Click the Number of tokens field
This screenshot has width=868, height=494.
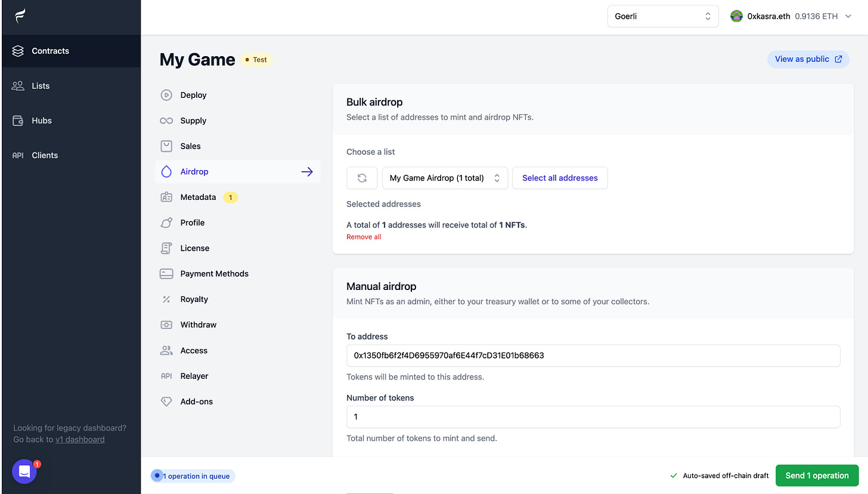[x=593, y=417]
